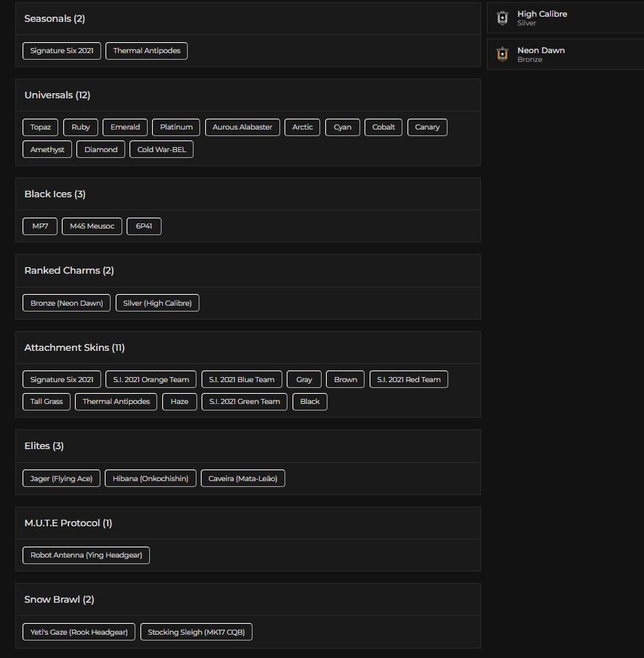Screen dimensions: 644x658
Task: Click the Universals (12) section header
Action: [57, 95]
